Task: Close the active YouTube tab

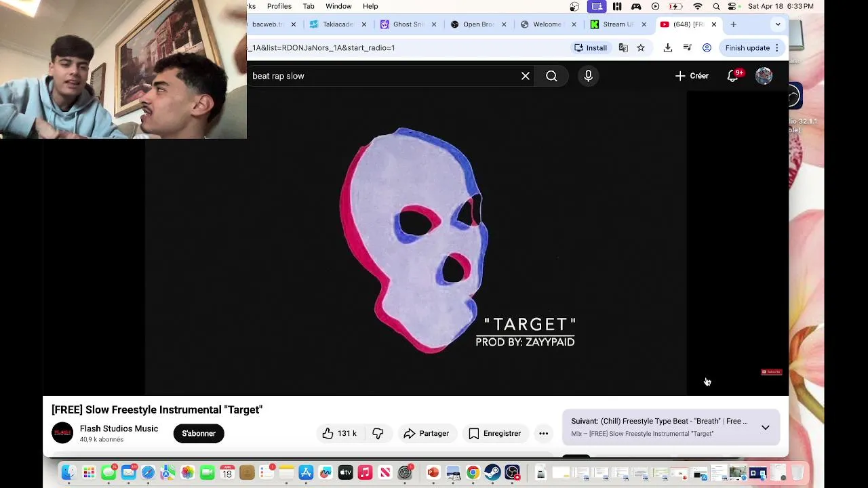Action: [713, 24]
